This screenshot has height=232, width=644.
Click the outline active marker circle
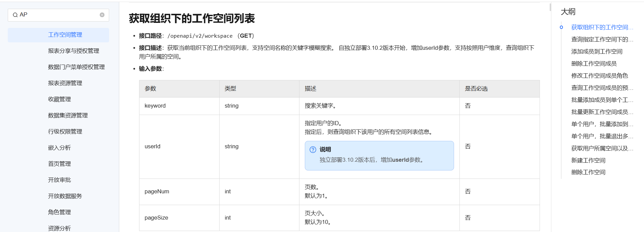click(x=561, y=27)
